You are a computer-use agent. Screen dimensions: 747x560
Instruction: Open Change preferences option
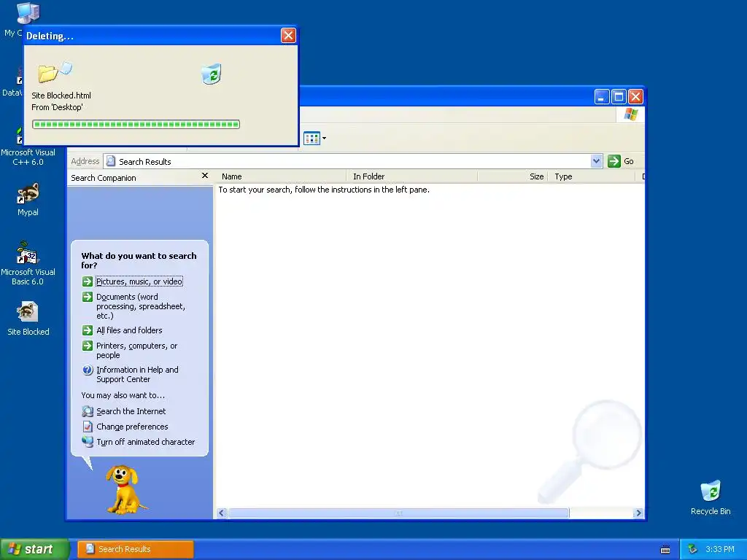coord(132,427)
